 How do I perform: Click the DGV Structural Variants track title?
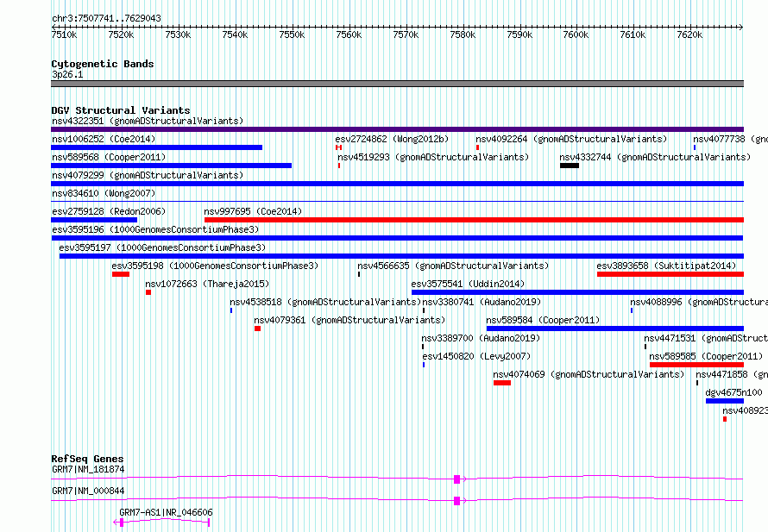[x=121, y=110]
